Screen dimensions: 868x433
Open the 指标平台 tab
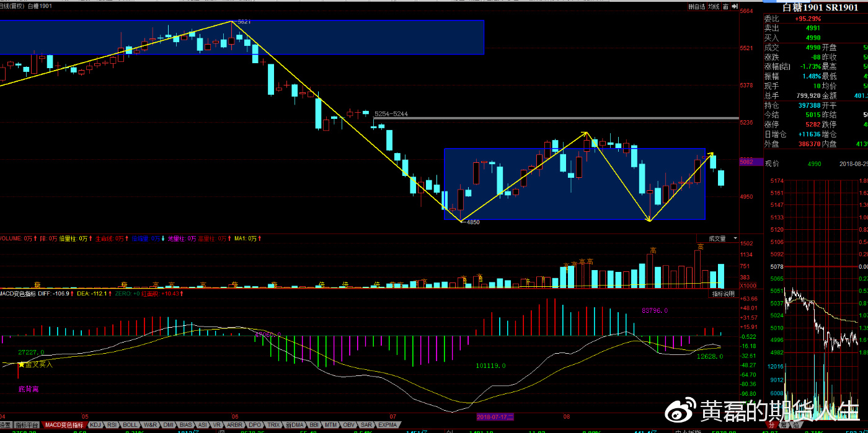coord(27,425)
